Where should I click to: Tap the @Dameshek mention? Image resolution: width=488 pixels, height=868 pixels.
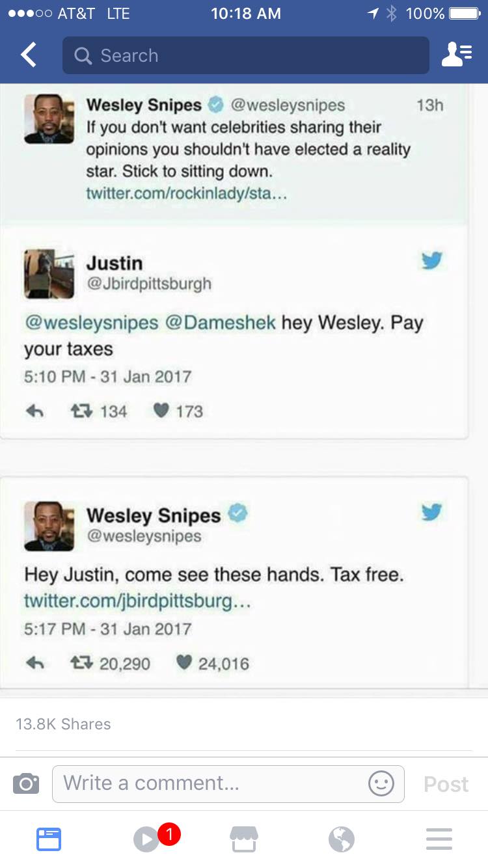point(221,323)
